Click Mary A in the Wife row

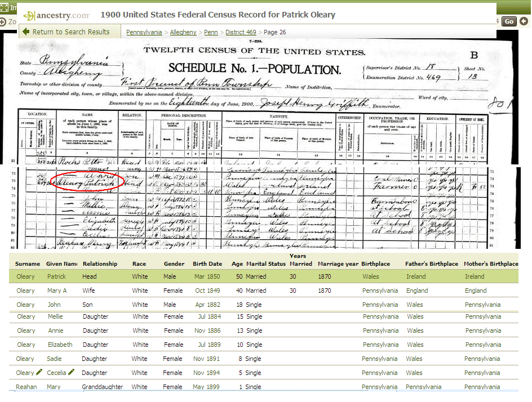click(x=57, y=291)
